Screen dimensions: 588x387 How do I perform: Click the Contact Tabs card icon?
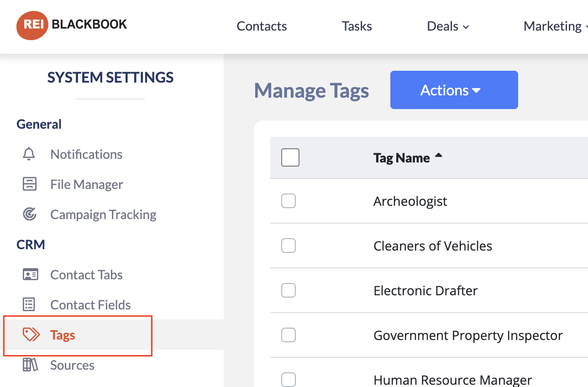click(30, 275)
